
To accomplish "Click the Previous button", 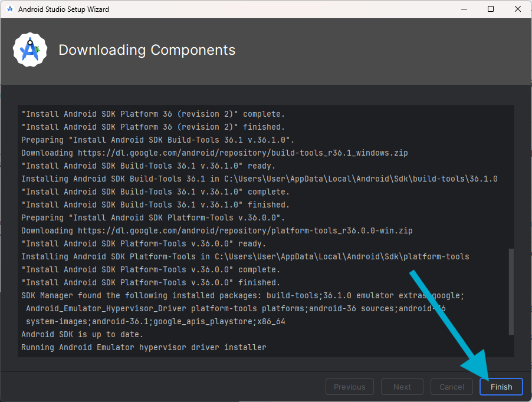I will coord(349,387).
